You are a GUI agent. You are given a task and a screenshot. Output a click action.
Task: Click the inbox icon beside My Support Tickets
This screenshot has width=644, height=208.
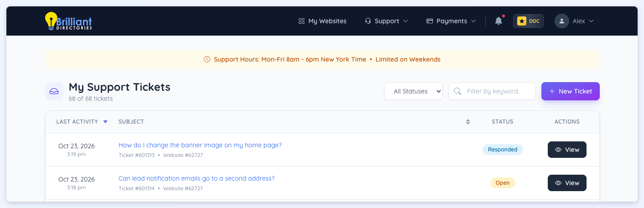point(54,91)
